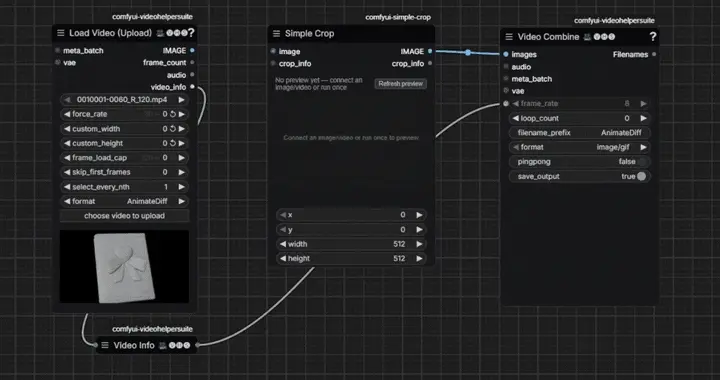Increase loop_count value
720x380 pixels.
click(643, 118)
